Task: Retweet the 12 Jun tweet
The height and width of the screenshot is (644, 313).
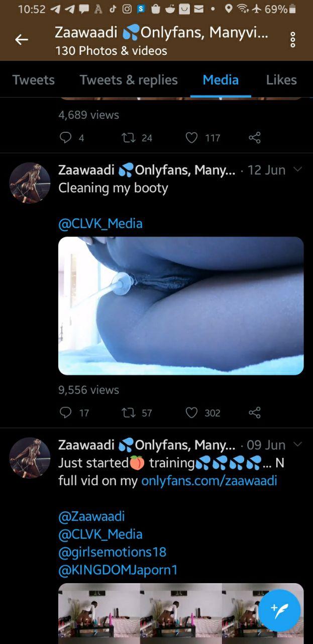Action: pyautogui.click(x=129, y=413)
